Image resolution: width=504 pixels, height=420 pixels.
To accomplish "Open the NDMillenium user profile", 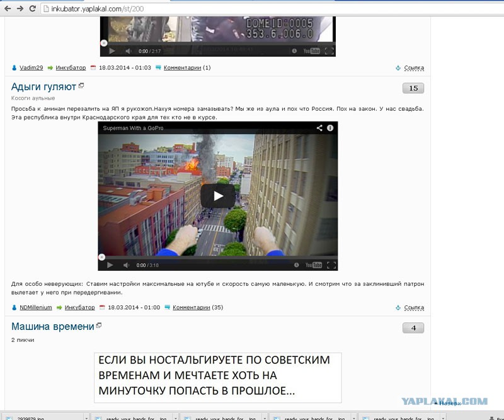I will coord(36,307).
